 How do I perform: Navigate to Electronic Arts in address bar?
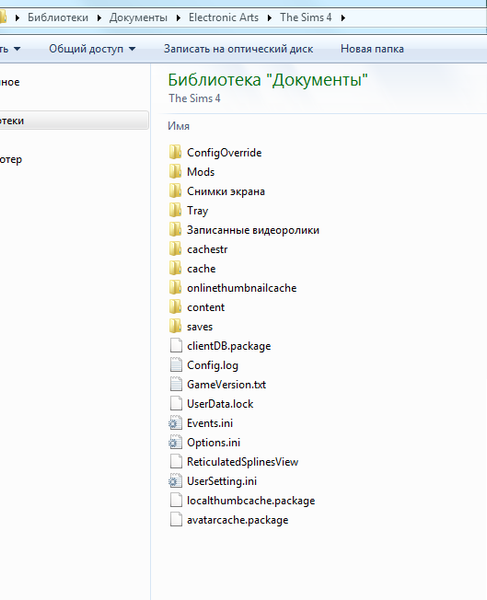tap(223, 18)
